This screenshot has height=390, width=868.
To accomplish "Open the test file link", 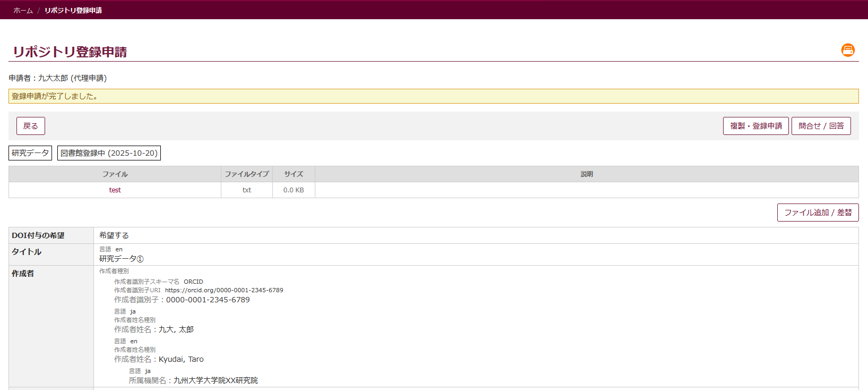I will [115, 190].
